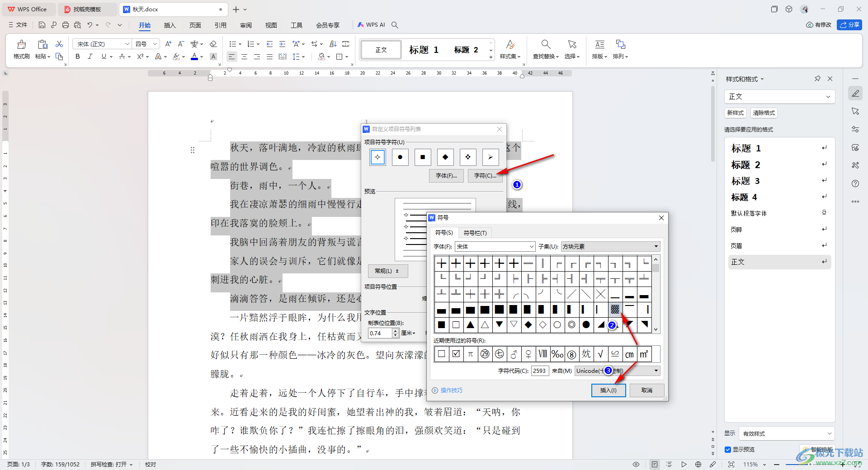Select the empty square recent symbol

coord(441,354)
